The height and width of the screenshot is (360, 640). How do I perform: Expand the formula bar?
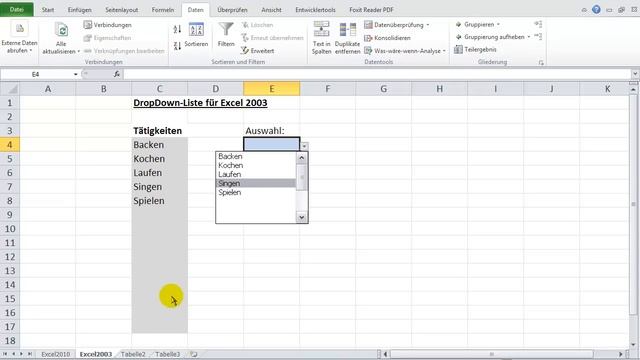coord(635,74)
